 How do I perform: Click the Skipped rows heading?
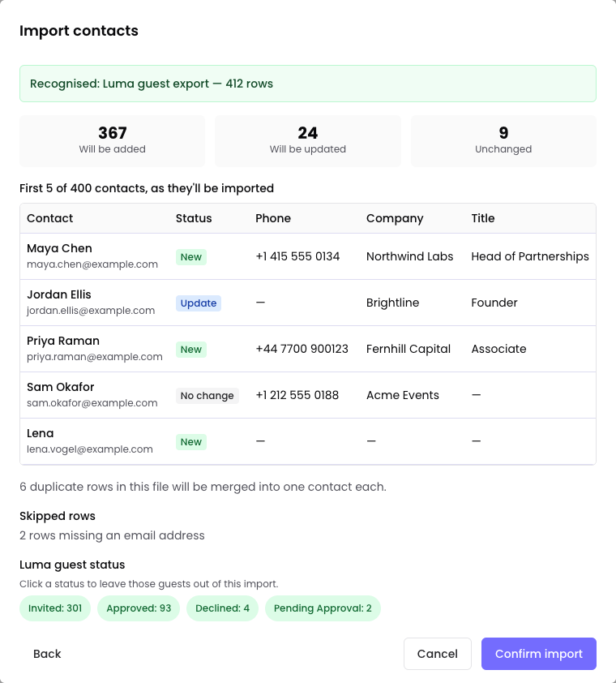point(58,516)
